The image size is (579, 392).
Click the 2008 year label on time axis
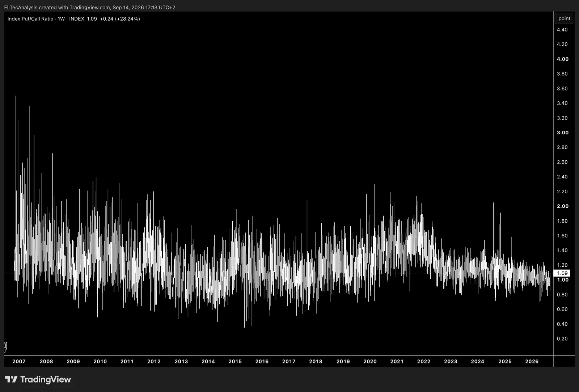46,361
